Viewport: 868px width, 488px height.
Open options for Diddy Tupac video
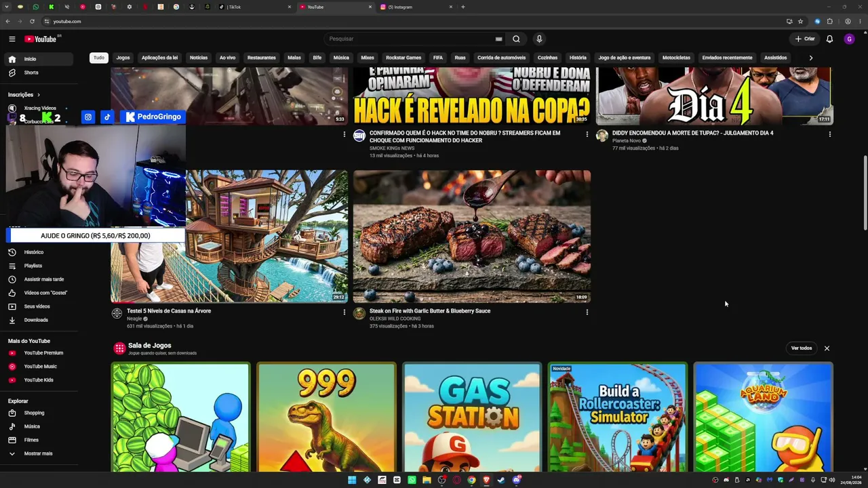[x=829, y=134]
